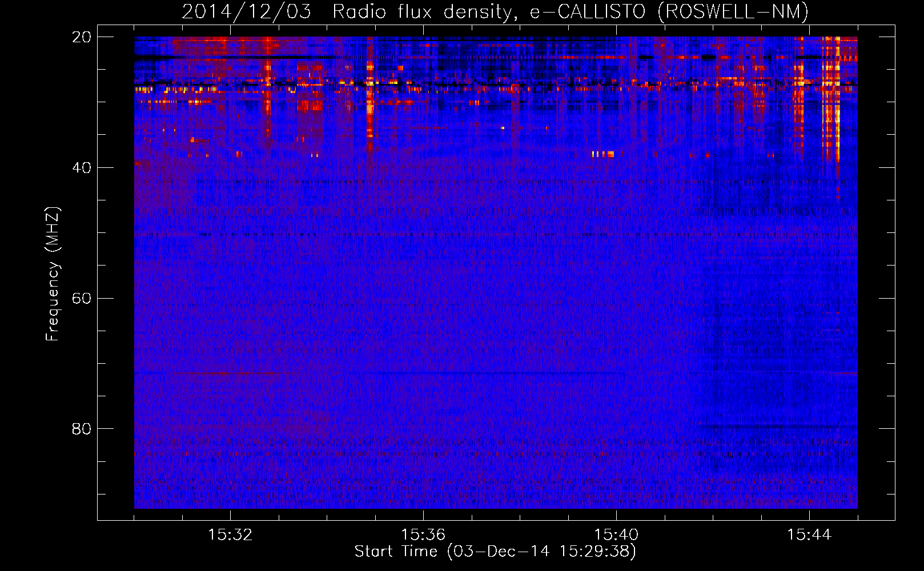Click the 'Frequency (MHZ)' y-axis label
This screenshot has width=924, height=571.
pyautogui.click(x=53, y=274)
